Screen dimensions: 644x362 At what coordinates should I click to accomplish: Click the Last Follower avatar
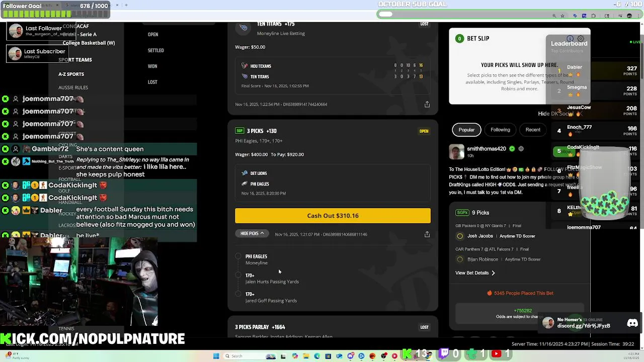(x=16, y=31)
